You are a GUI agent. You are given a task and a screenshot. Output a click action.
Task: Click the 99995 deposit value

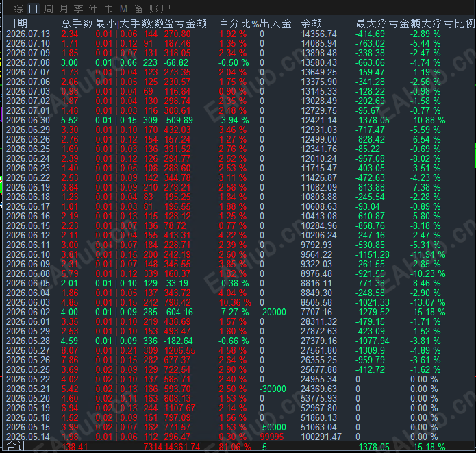tap(272, 437)
